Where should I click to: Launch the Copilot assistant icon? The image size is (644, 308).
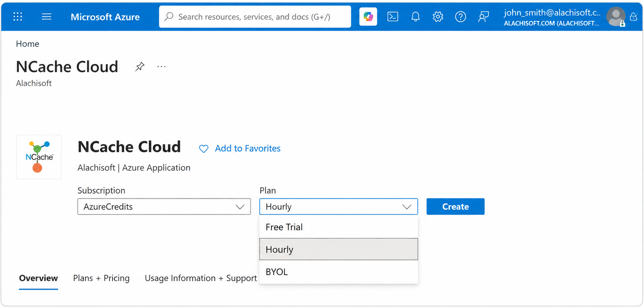(368, 17)
